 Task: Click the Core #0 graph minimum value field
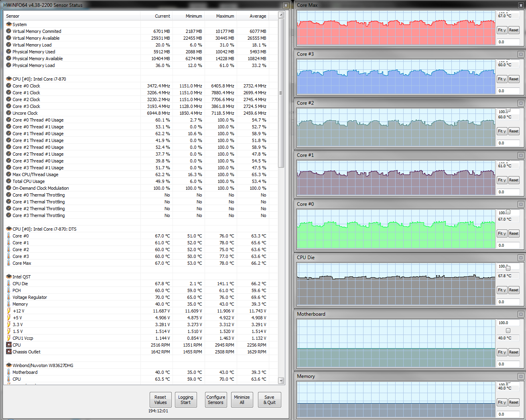(x=508, y=246)
